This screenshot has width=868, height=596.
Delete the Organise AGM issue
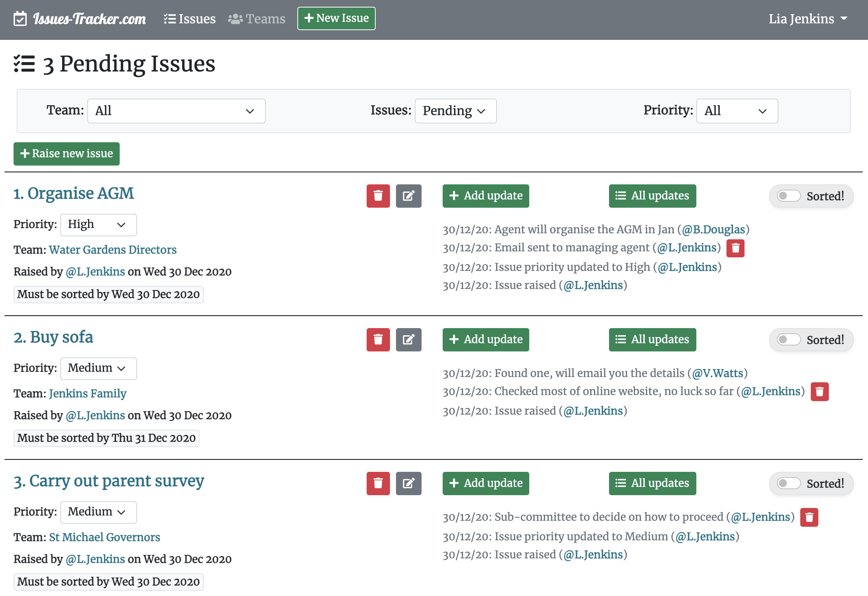[378, 196]
